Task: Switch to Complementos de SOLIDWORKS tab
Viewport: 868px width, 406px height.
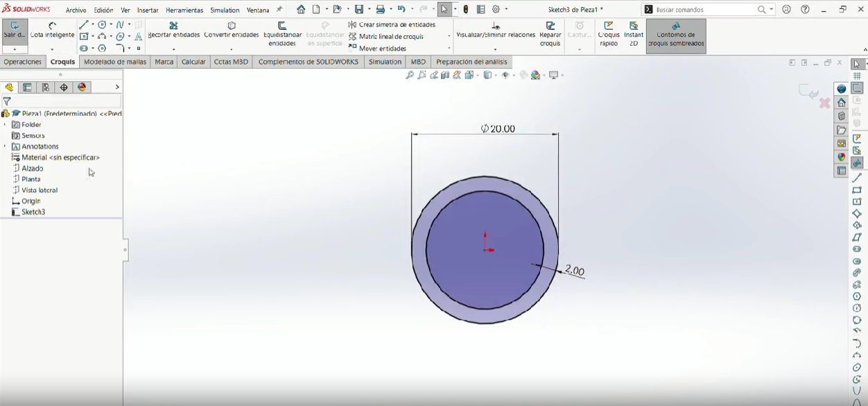Action: 309,62
